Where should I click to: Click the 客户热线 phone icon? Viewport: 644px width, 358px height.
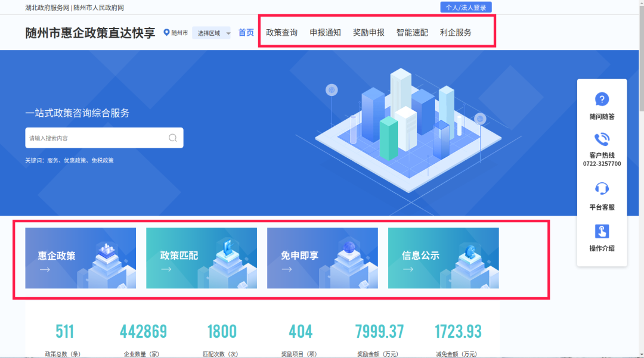[602, 139]
